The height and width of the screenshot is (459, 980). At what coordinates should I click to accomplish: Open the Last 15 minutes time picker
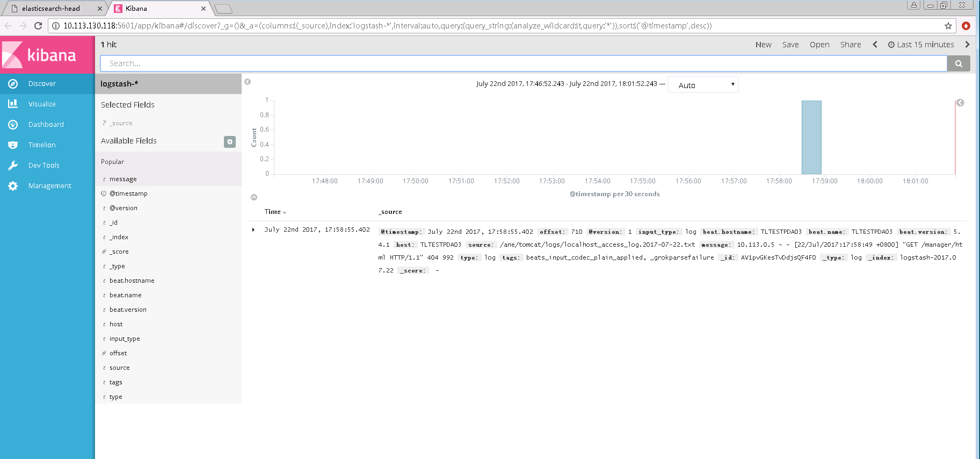[921, 45]
